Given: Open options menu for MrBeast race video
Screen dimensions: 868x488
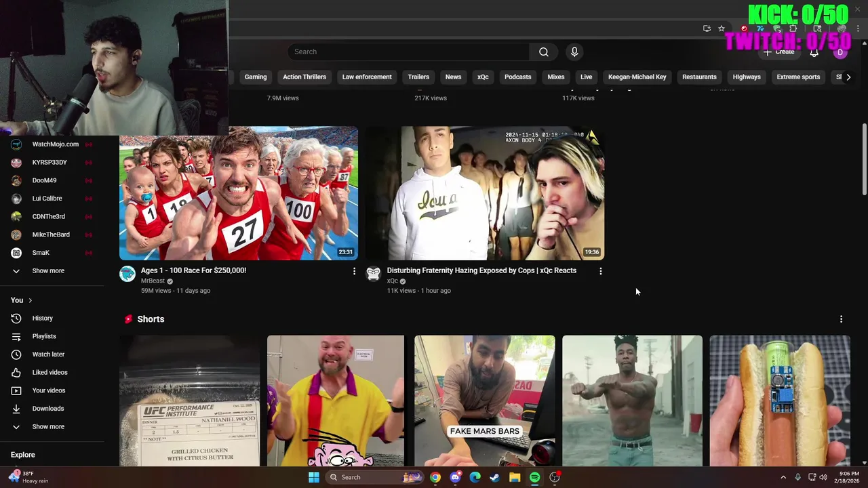Looking at the screenshot, I should [354, 271].
